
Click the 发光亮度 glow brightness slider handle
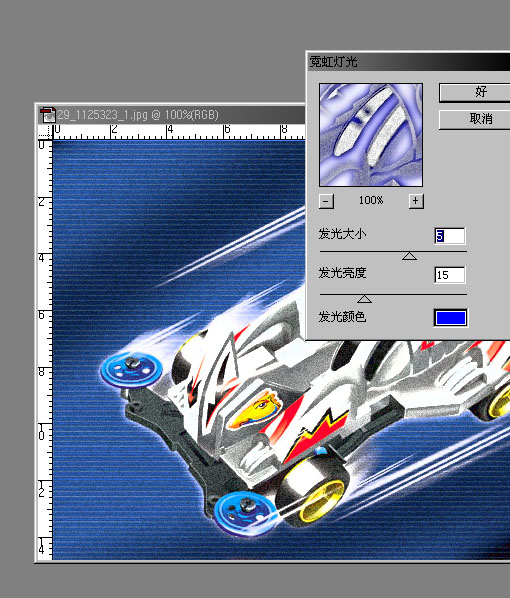[364, 299]
